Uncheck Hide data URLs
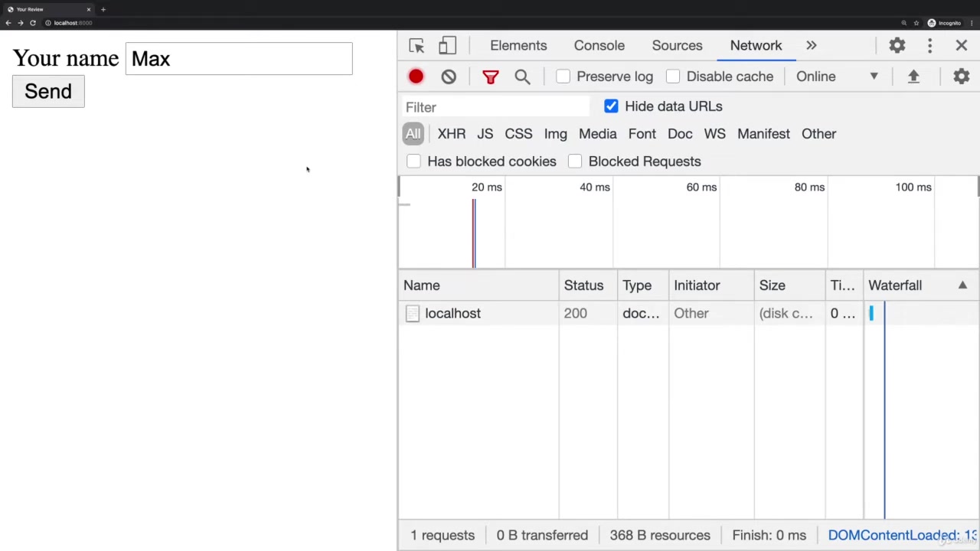This screenshot has width=980, height=551. (x=611, y=106)
